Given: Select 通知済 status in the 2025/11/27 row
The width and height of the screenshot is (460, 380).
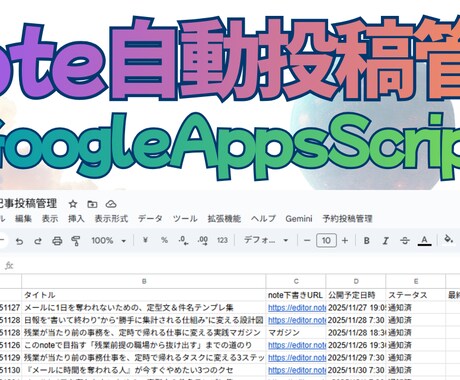Looking at the screenshot, I should click(416, 308).
